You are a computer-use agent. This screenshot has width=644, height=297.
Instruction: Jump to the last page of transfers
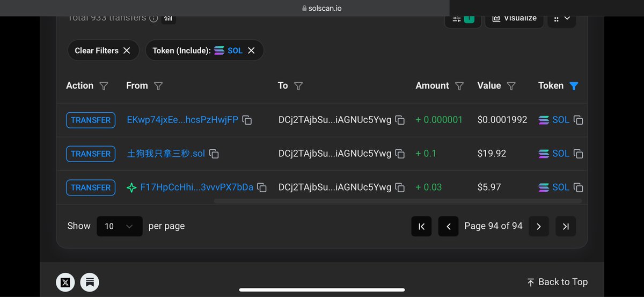point(566,226)
